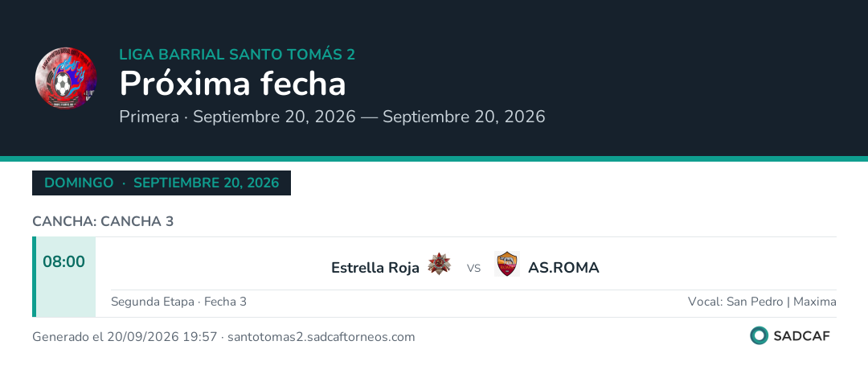
Task: Click the LIGA BARRIAL SANTO TOMÁS 2 heading
Action: click(x=237, y=55)
